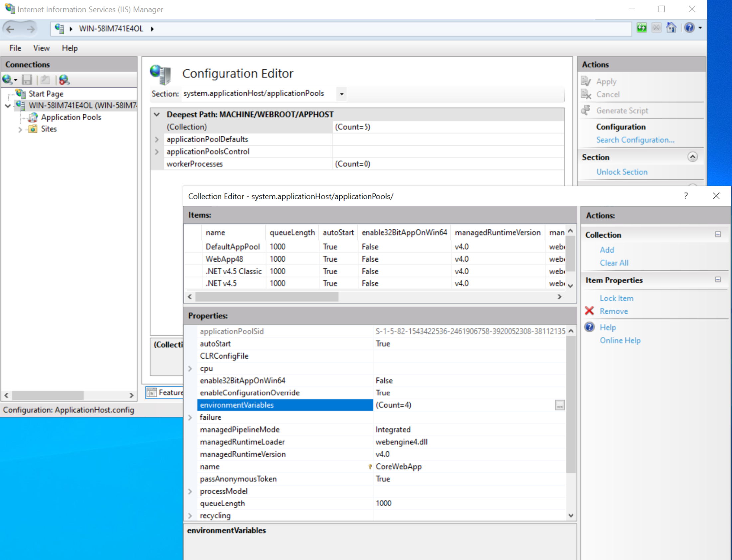Viewport: 732px width, 560px height.
Task: Open the help icon in top toolbar
Action: [689, 28]
